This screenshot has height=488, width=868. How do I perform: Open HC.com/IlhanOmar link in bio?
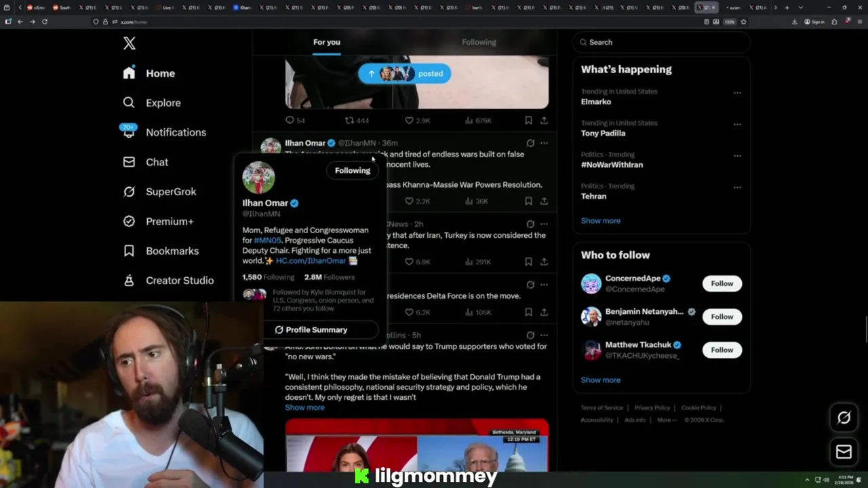pos(311,261)
